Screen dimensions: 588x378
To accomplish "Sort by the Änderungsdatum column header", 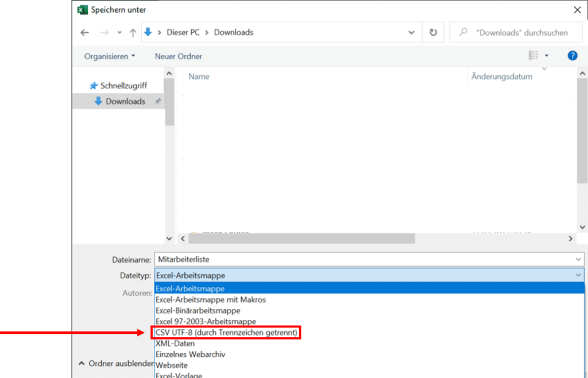I will 502,76.
